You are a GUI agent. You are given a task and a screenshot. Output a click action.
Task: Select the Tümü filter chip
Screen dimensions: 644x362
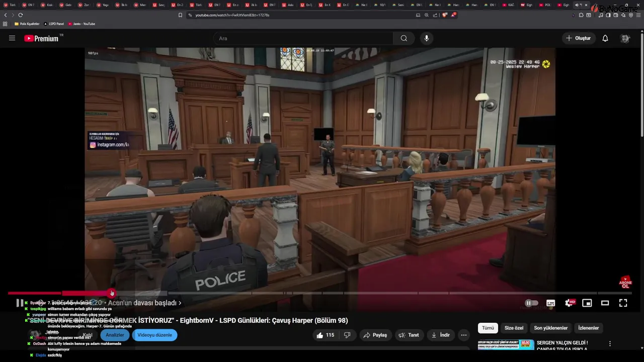tap(488, 328)
